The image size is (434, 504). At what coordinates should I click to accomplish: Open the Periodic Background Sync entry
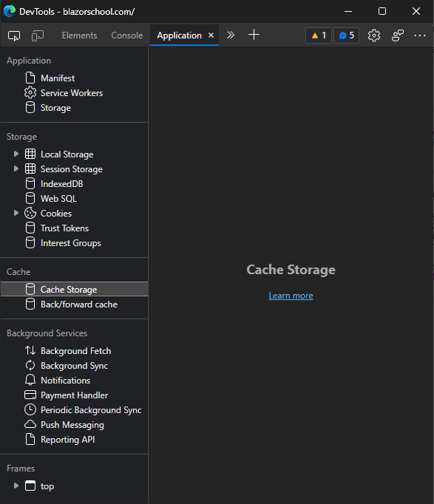(x=91, y=410)
